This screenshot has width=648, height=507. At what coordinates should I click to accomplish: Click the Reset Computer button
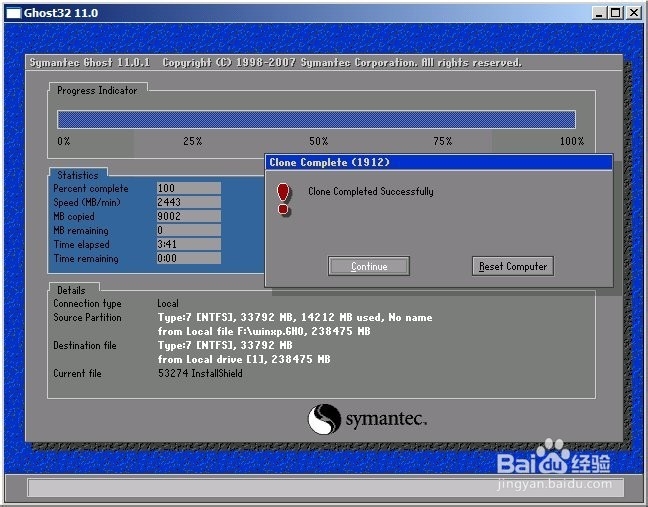[512, 266]
